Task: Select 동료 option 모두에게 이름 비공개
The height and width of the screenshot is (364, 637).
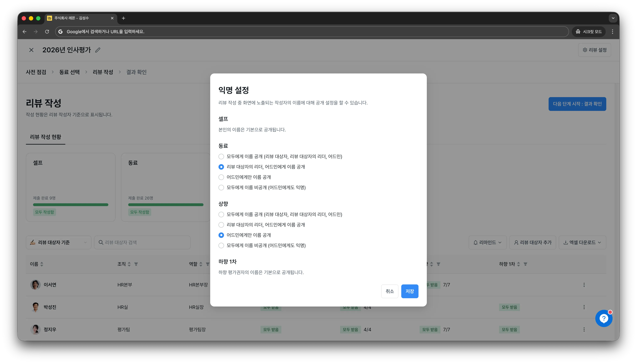Action: [221, 187]
